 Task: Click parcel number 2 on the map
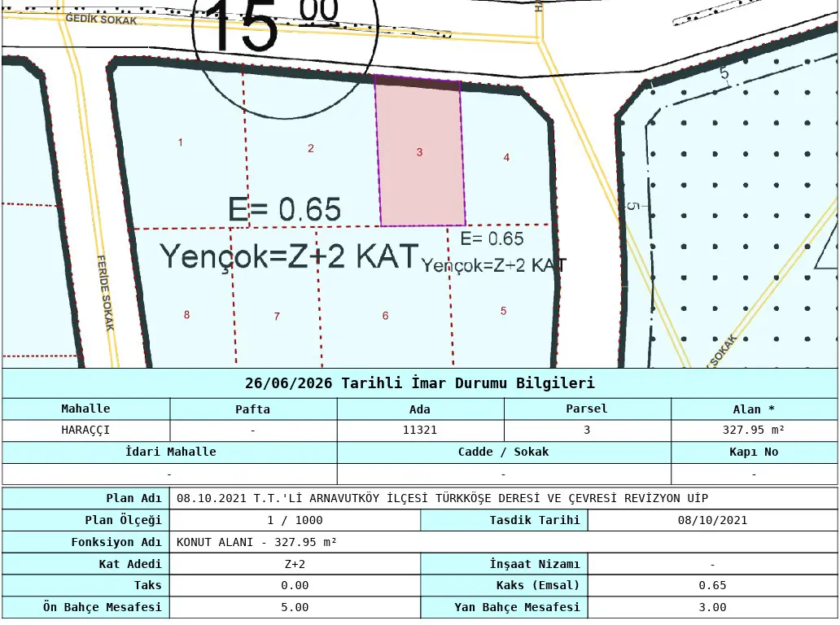[x=311, y=148]
